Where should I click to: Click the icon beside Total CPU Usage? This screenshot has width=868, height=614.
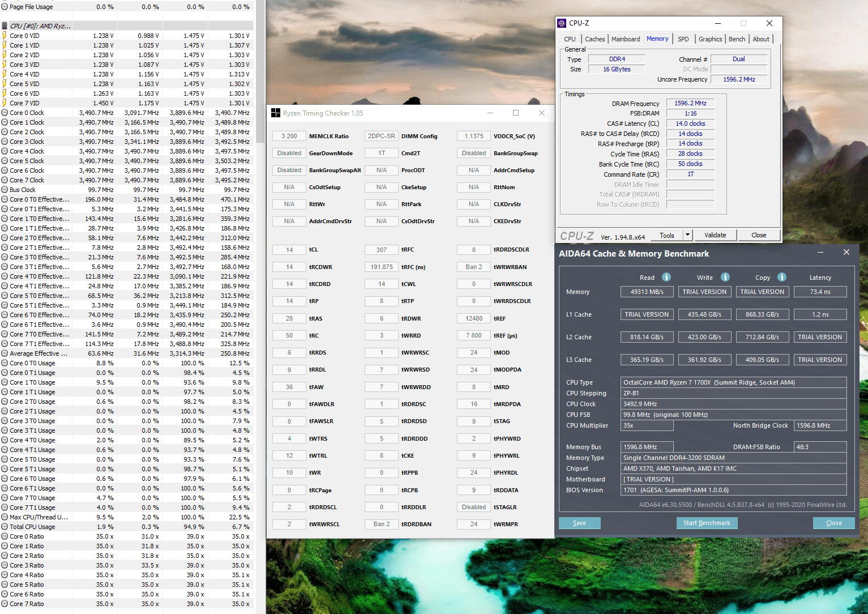5,527
